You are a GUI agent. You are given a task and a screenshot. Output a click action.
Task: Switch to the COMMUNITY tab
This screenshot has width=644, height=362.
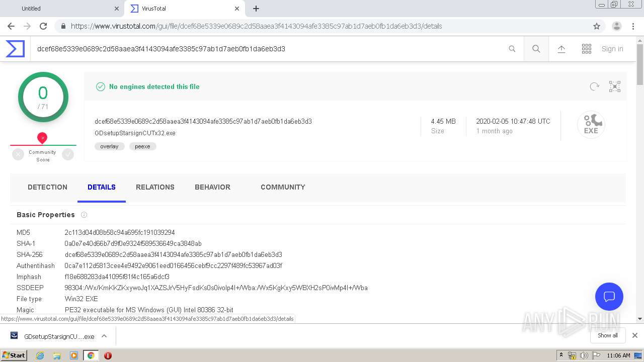[283, 187]
